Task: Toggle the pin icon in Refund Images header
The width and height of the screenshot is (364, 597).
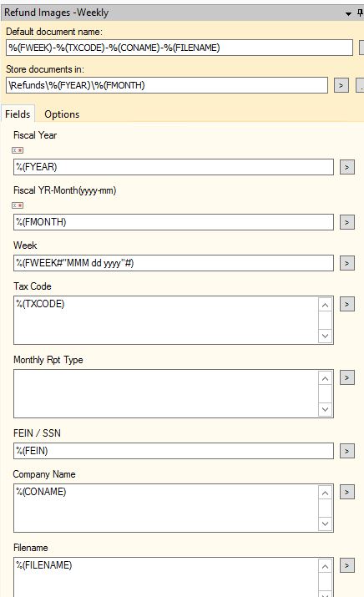Action: pyautogui.click(x=360, y=13)
